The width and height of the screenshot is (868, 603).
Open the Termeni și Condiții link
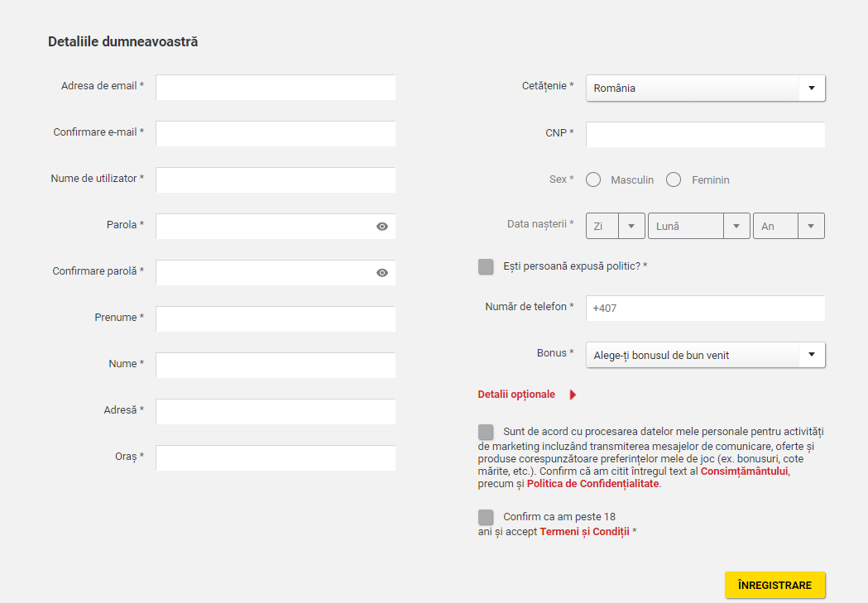pyautogui.click(x=584, y=532)
